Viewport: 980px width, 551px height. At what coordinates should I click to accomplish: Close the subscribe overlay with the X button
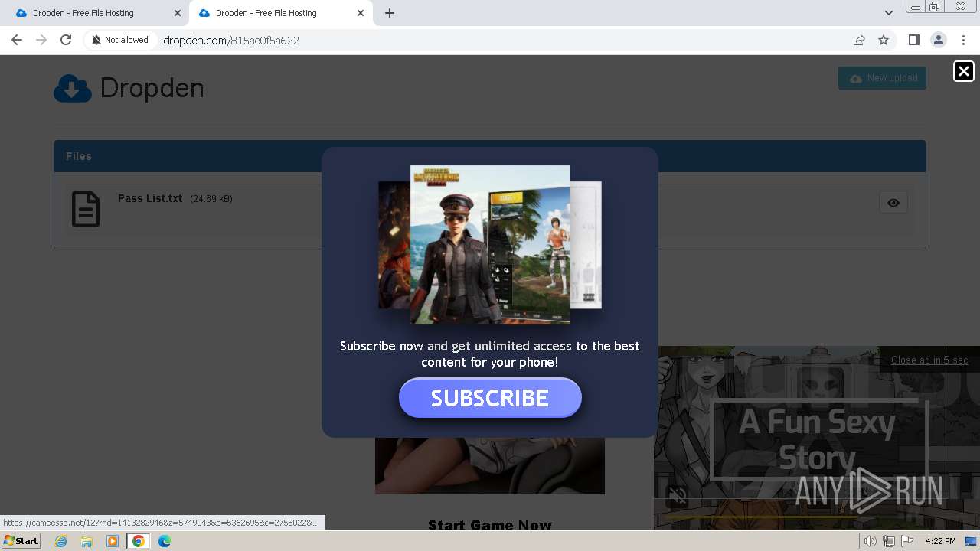pos(963,71)
